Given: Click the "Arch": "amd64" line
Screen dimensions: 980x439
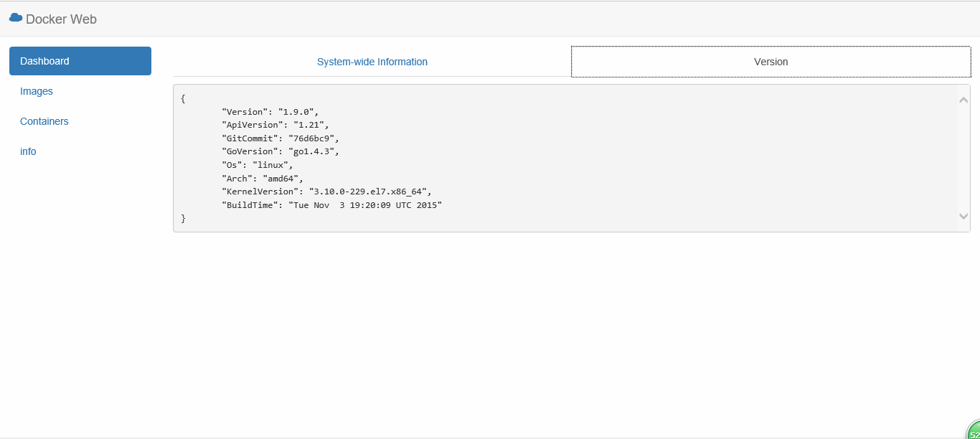Looking at the screenshot, I should point(263,178).
